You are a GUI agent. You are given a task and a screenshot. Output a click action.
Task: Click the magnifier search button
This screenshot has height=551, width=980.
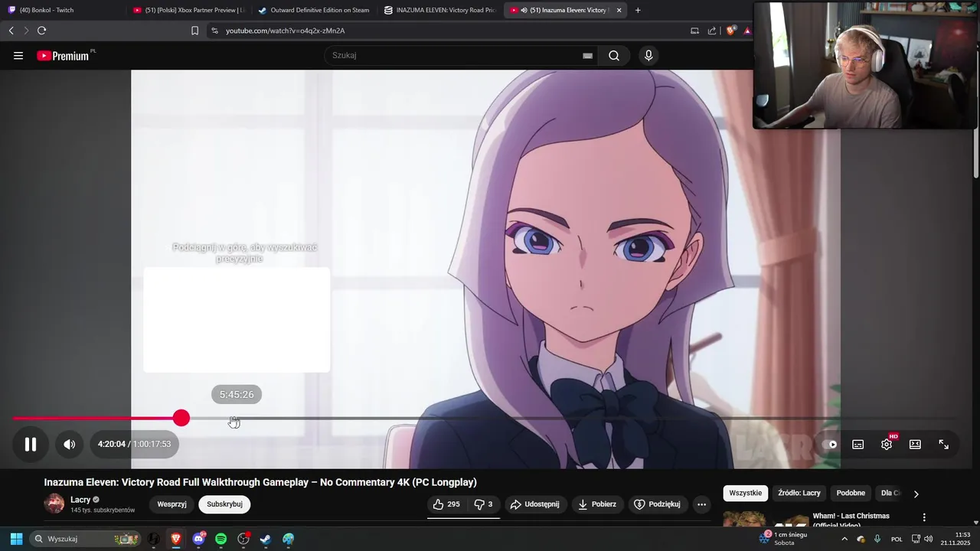[x=614, y=55]
